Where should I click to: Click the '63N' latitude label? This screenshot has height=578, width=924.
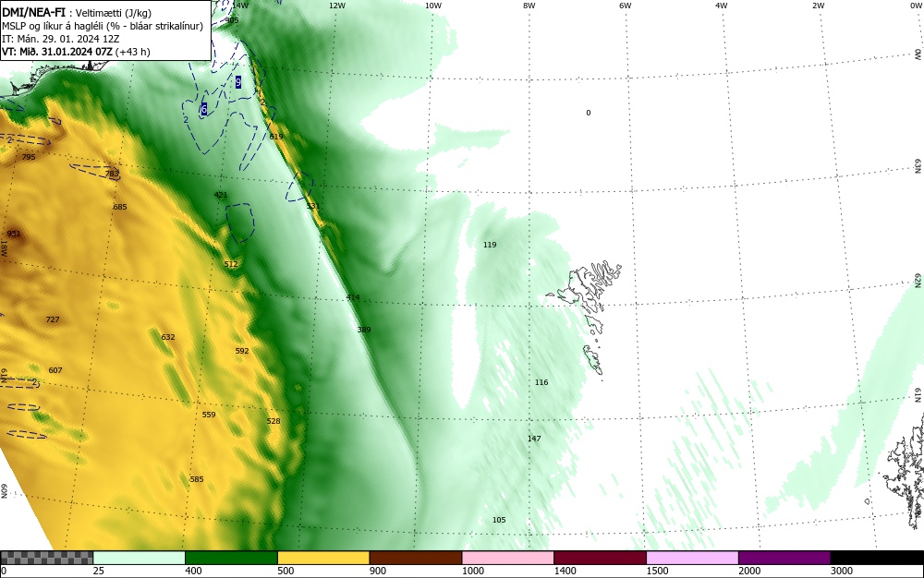click(x=918, y=166)
